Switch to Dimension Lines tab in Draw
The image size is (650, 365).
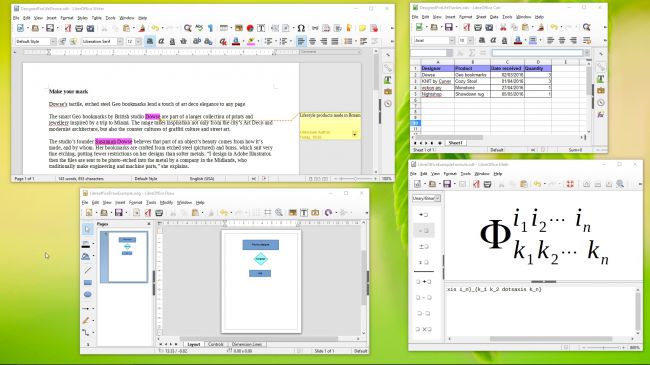point(247,344)
